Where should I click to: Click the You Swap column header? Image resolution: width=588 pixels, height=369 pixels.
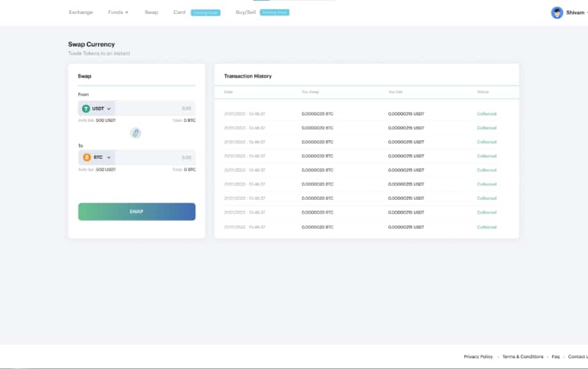[x=310, y=92]
